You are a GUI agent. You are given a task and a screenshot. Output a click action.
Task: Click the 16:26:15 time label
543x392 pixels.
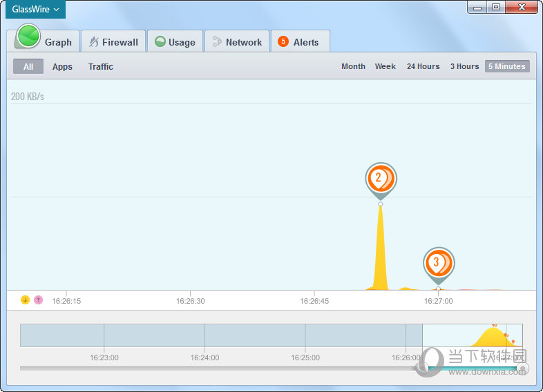(66, 301)
